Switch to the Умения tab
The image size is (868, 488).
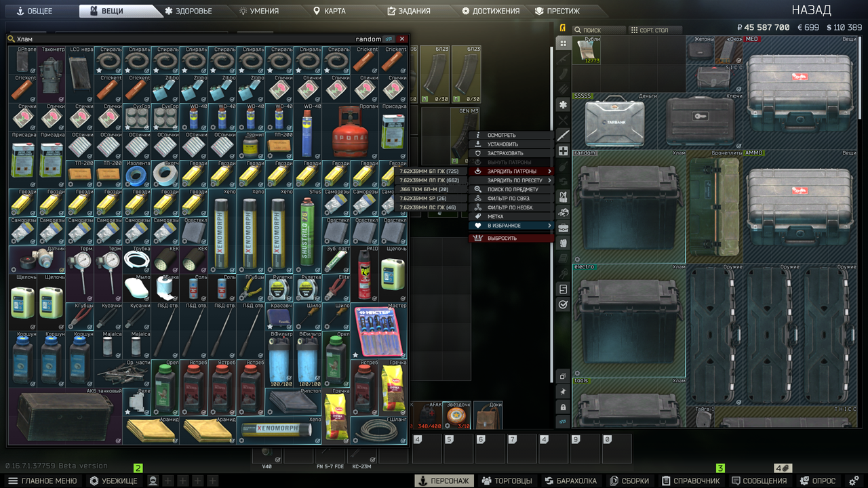[x=259, y=11]
